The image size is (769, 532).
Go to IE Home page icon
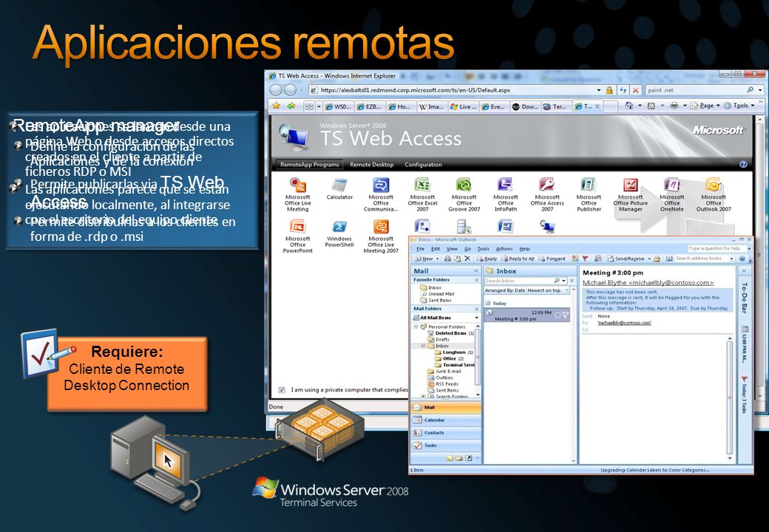629,106
